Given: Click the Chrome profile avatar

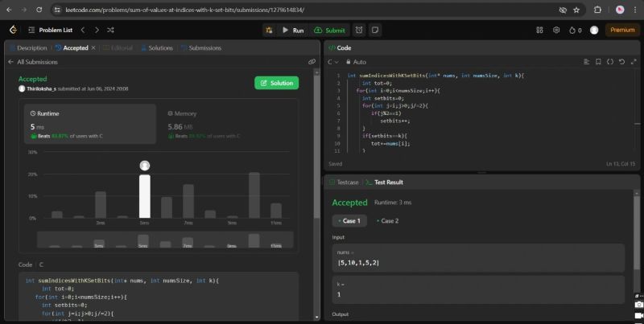Looking at the screenshot, I should 620,10.
